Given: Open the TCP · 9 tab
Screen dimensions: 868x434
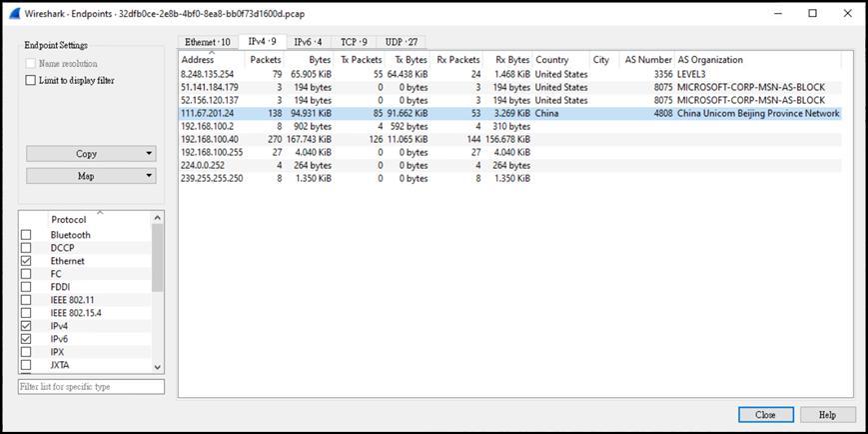Looking at the screenshot, I should [x=354, y=42].
